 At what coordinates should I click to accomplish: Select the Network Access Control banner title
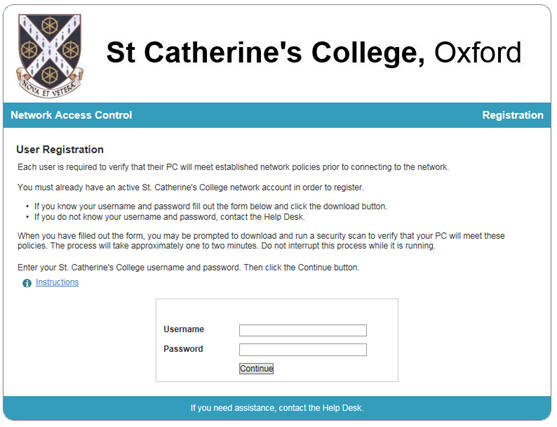(71, 115)
